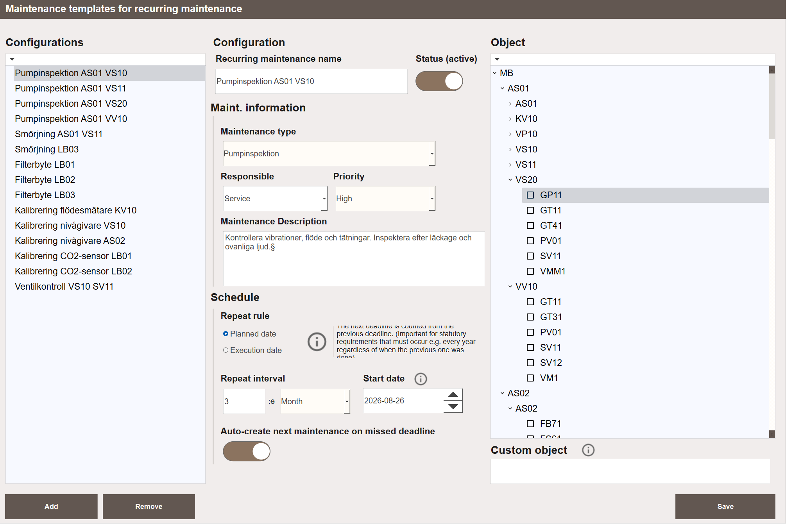Toggle the Status (active) switch
The width and height of the screenshot is (793, 532).
(439, 81)
